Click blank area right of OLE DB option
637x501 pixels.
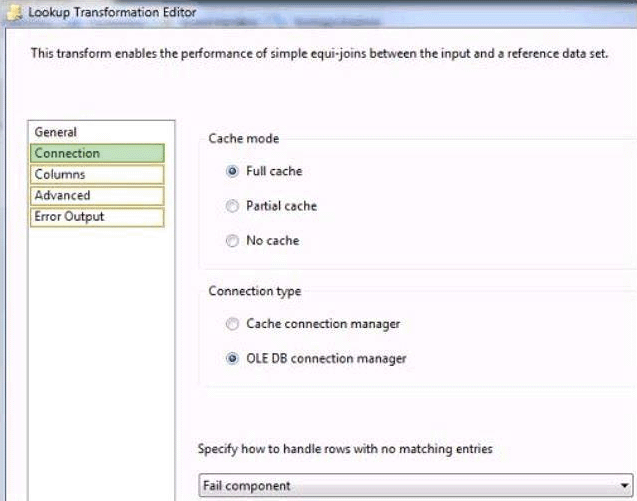point(520,358)
